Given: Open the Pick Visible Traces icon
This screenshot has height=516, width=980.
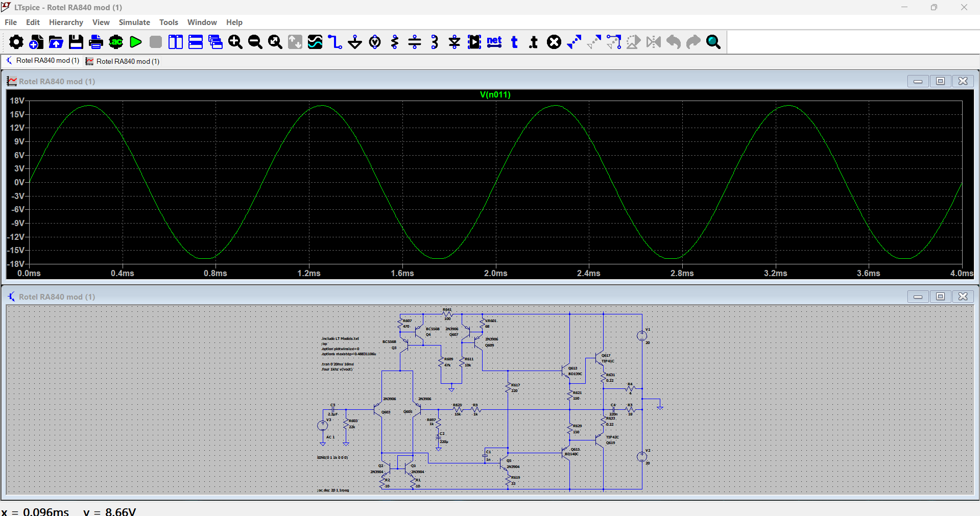Looking at the screenshot, I should click(x=315, y=42).
